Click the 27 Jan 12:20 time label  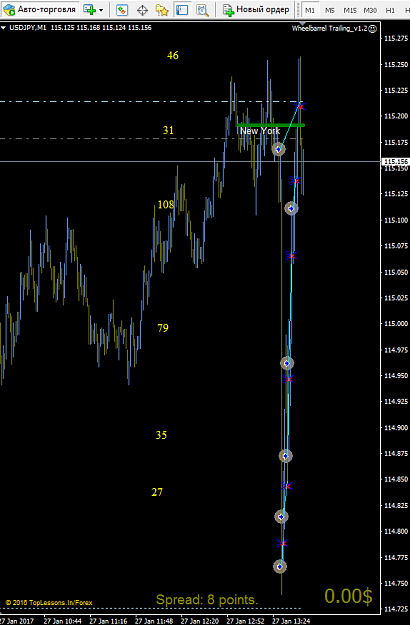click(200, 621)
